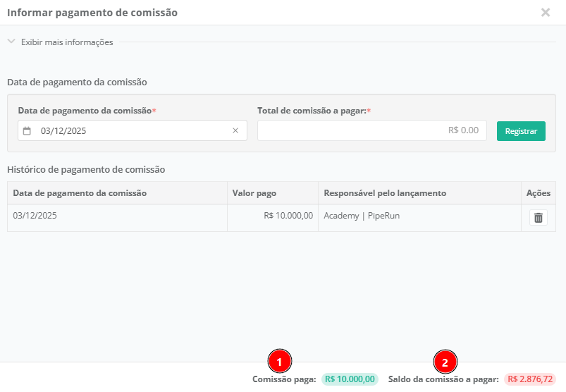Close the commission payment dialog
566x392 pixels.
[x=546, y=13]
